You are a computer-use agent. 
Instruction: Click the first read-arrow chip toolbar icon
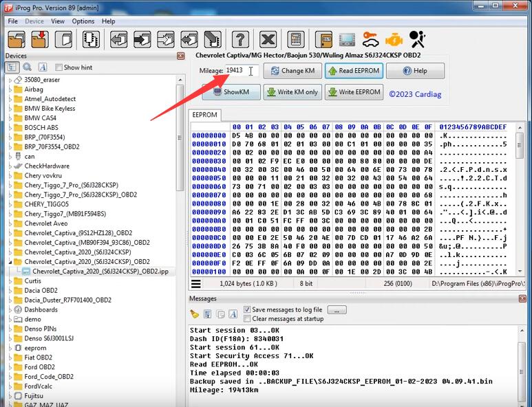click(x=119, y=39)
